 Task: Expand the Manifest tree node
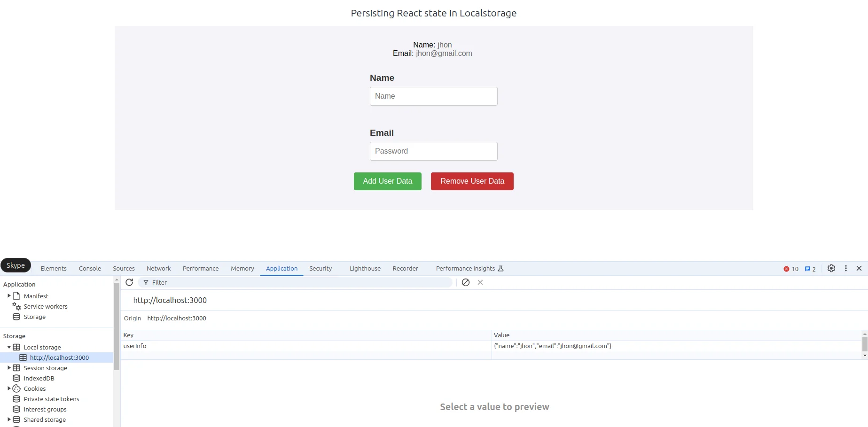pos(9,296)
